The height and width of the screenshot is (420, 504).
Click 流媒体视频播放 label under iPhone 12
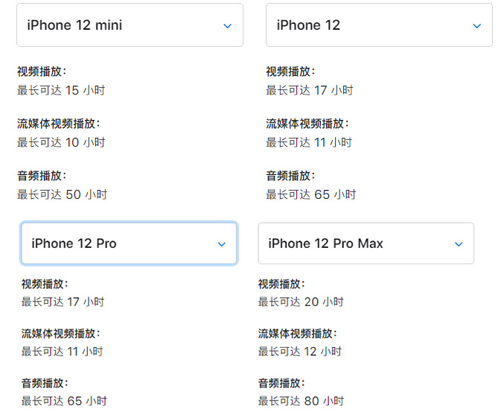pos(307,124)
